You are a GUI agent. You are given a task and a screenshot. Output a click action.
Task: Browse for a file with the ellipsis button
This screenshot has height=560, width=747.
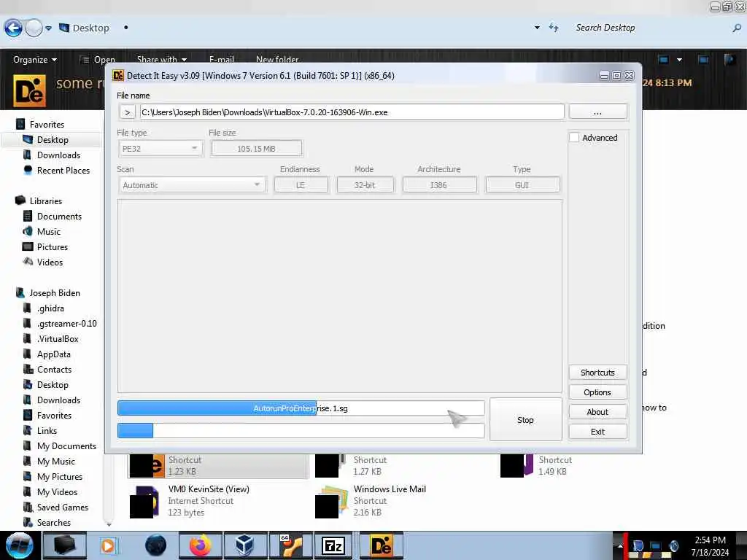coord(597,112)
